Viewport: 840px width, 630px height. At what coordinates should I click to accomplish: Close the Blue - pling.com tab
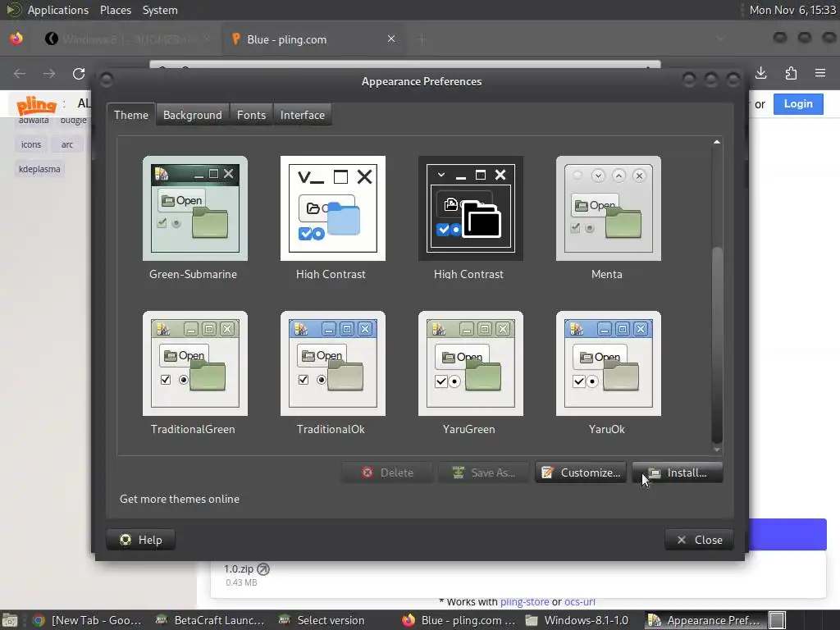pos(391,39)
